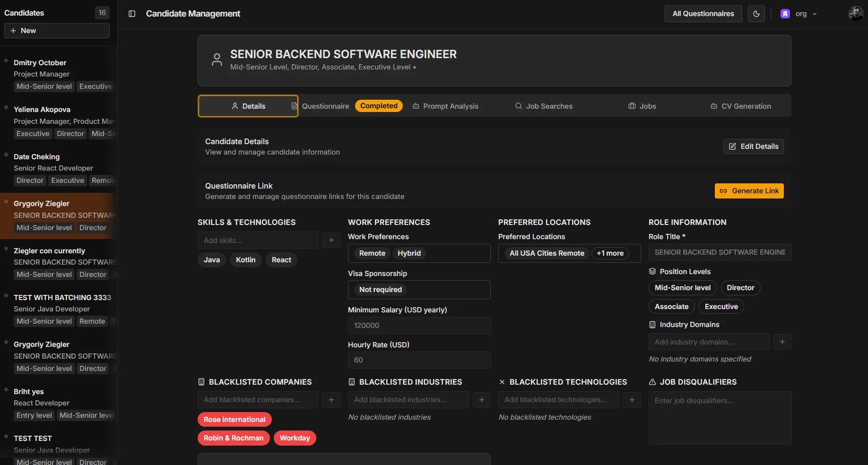This screenshot has height=465, width=868.
Task: Toggle dark mode with moon icon
Action: tap(756, 14)
